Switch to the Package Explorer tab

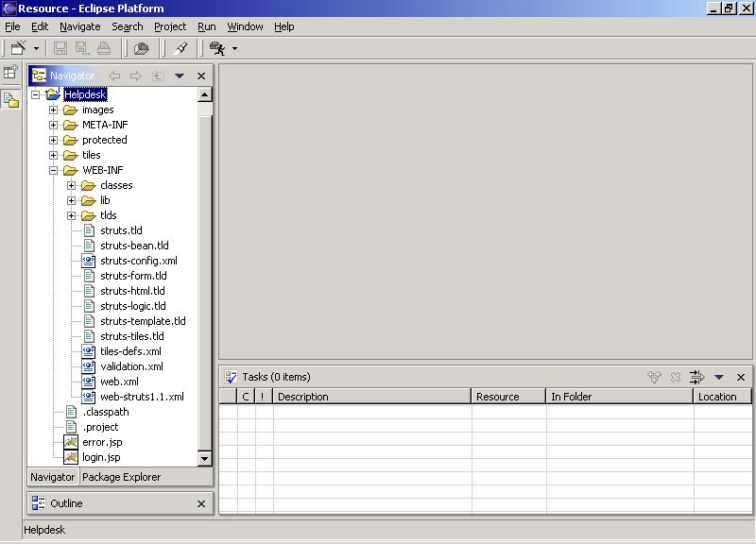point(122,477)
